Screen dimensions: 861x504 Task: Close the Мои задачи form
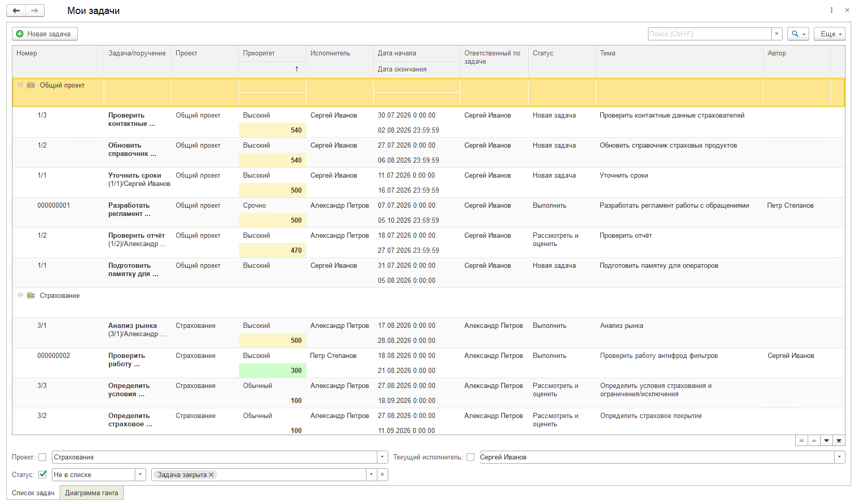click(847, 10)
